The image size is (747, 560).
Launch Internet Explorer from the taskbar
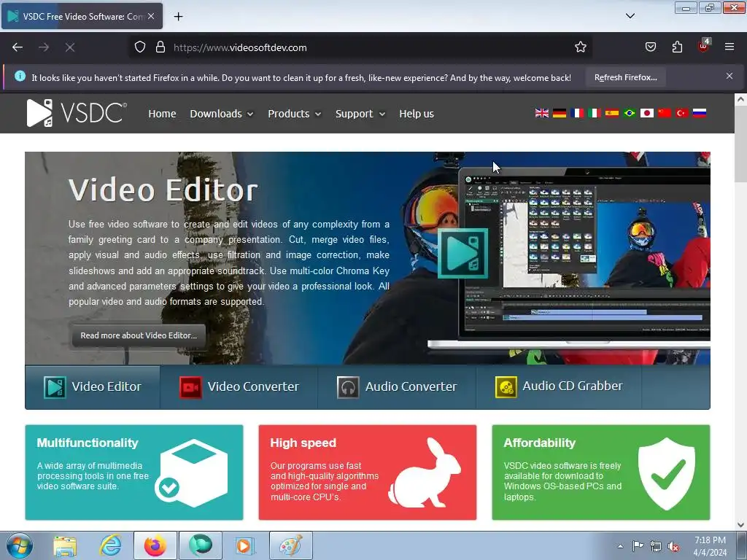110,545
